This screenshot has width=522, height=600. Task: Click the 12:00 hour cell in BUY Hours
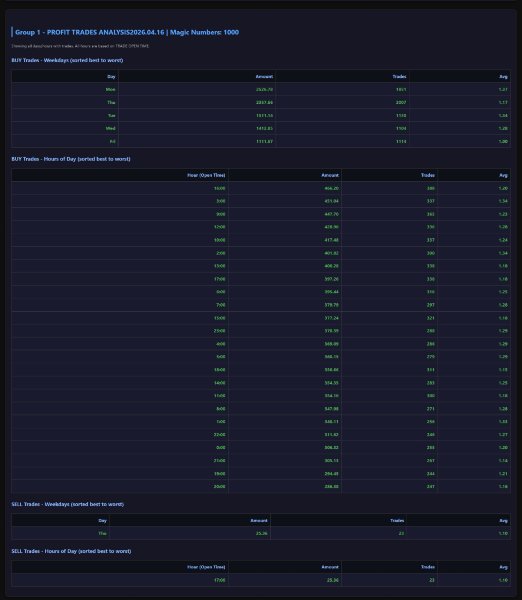pos(120,227)
